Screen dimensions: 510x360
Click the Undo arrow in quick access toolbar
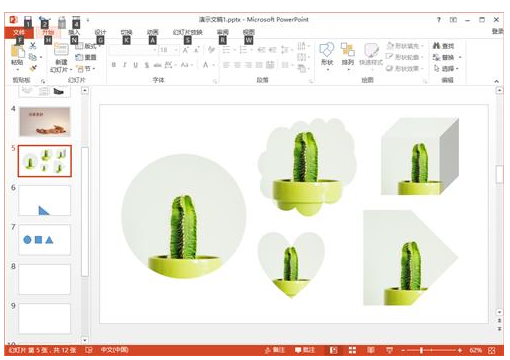[x=42, y=20]
